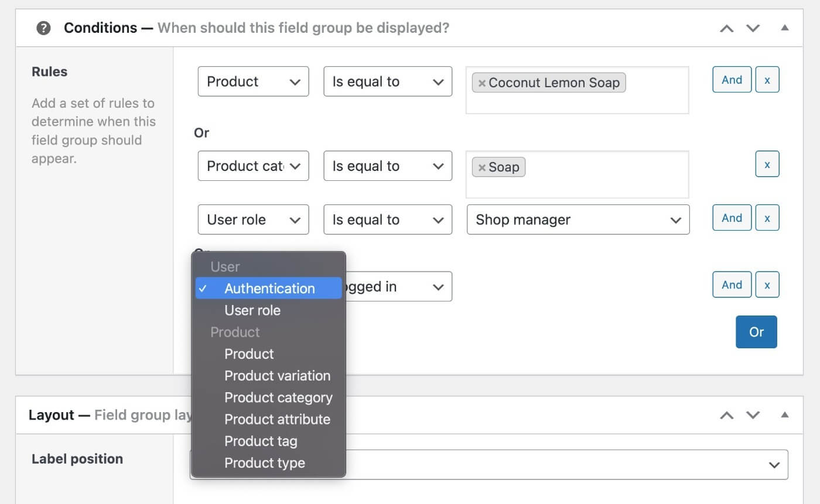Open the Product category rule type dropdown
This screenshot has height=504, width=820.
254,166
